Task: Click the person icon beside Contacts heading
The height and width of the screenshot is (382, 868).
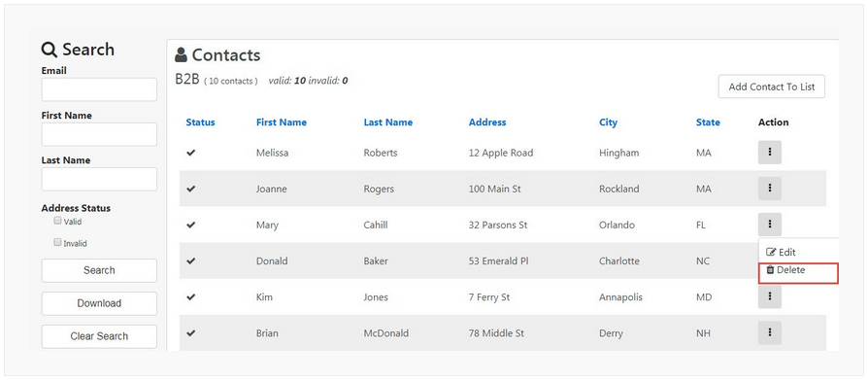Action: coord(181,54)
